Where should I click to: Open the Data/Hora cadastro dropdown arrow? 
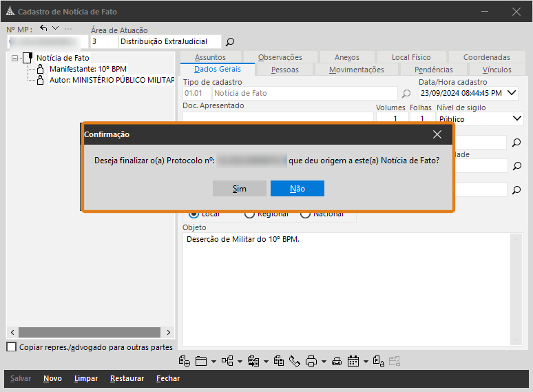pyautogui.click(x=512, y=93)
